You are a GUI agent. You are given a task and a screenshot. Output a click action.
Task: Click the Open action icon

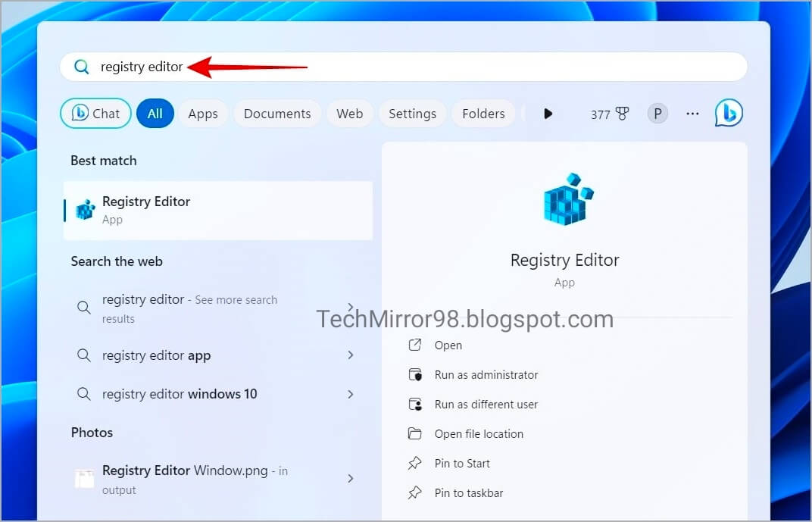click(x=415, y=345)
